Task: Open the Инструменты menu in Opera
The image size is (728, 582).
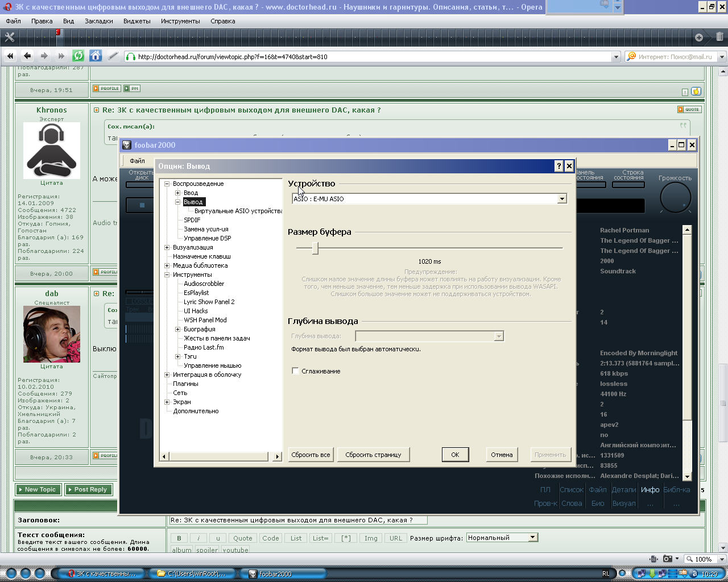Action: 180,21
